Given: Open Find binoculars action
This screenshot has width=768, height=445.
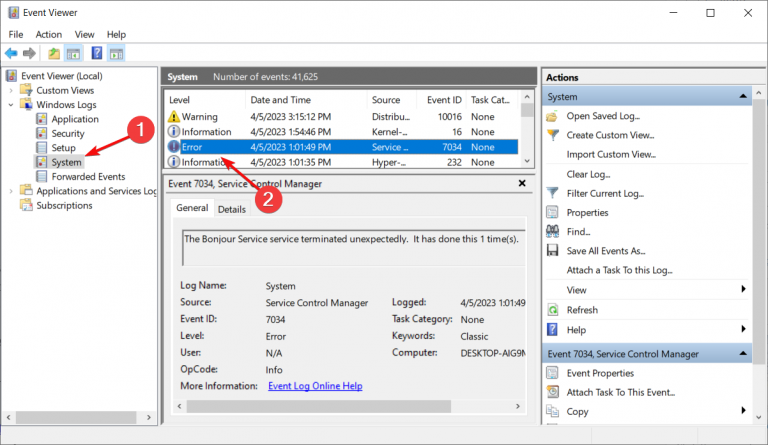Looking at the screenshot, I should point(578,231).
